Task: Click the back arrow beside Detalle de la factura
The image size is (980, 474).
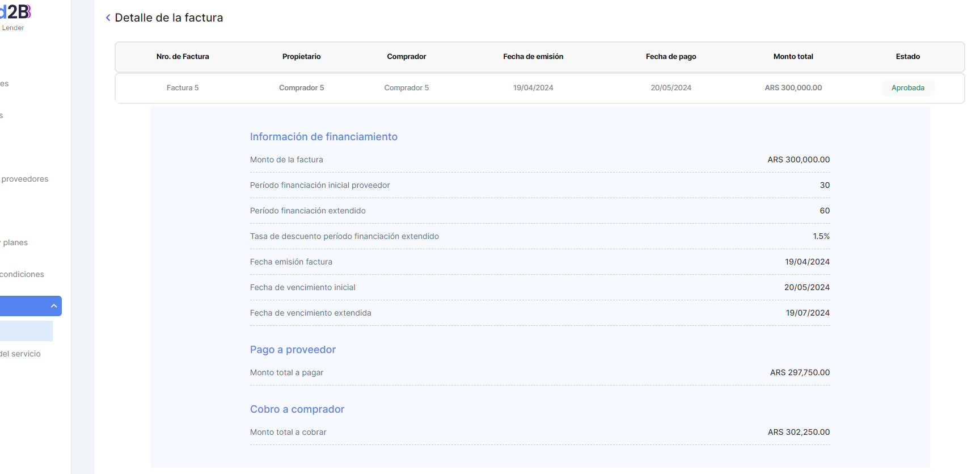Action: 108,18
